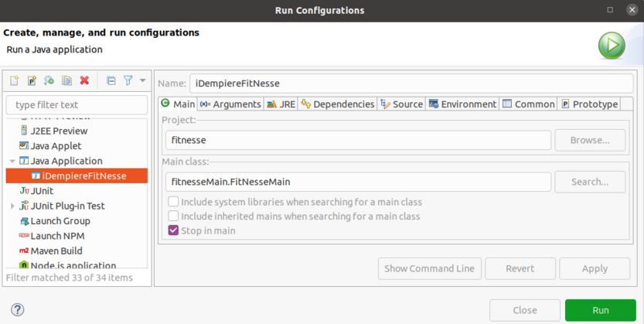The width and height of the screenshot is (644, 324).
Task: Switch to the Arguments tab
Action: pyautogui.click(x=230, y=104)
